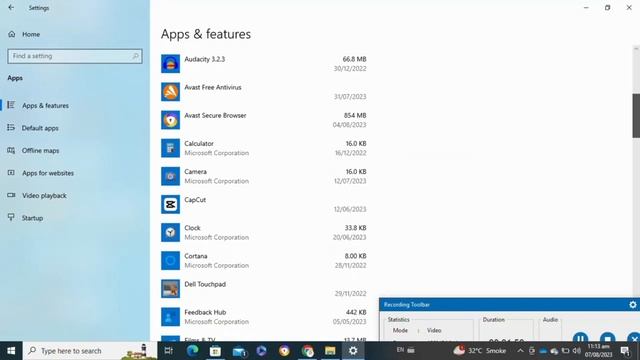Show hidden system tray icons

click(x=520, y=351)
